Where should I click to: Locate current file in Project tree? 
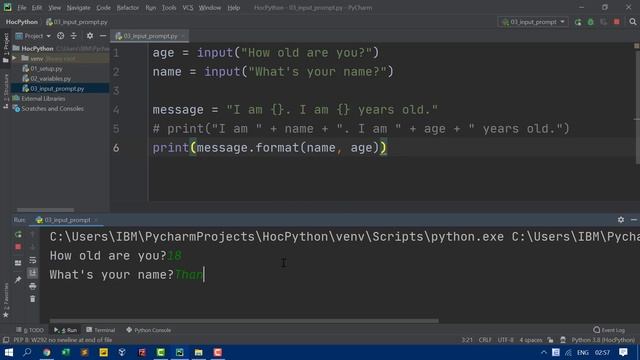click(x=60, y=36)
